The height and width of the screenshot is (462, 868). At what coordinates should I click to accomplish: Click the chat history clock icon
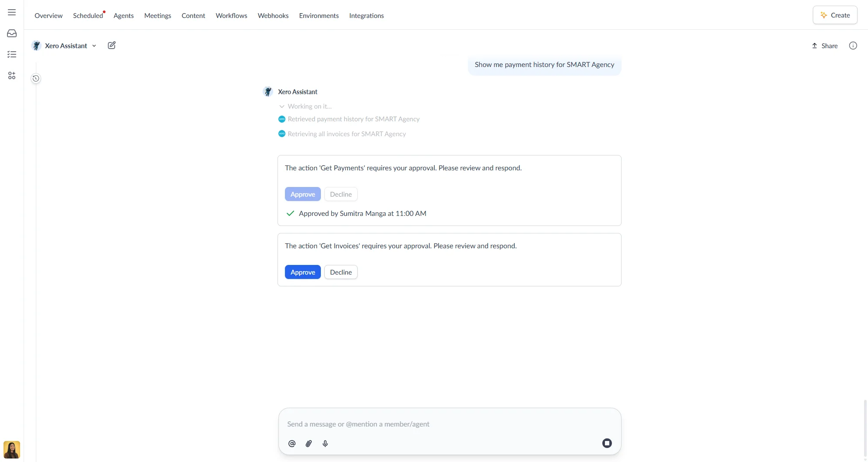36,78
